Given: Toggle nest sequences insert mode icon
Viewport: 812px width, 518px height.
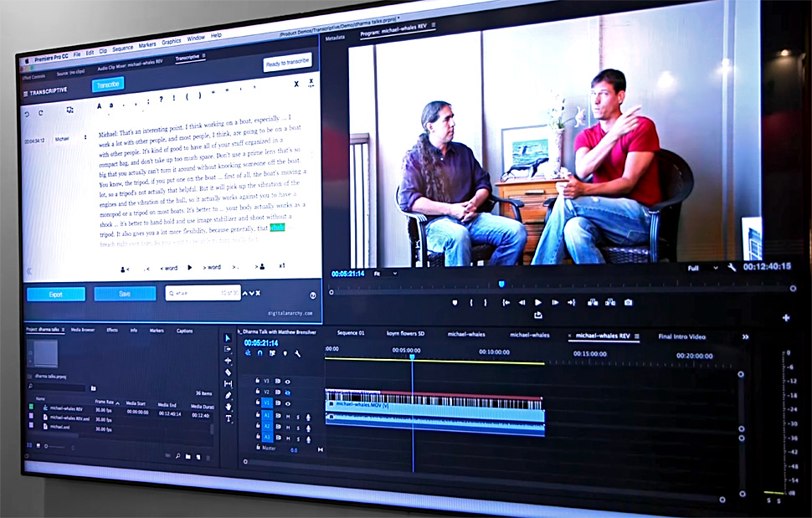Looking at the screenshot, I should tap(248, 353).
